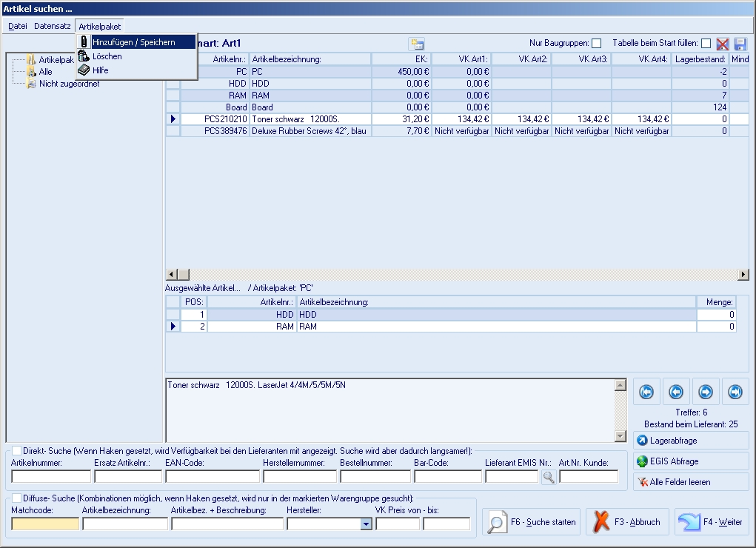The height and width of the screenshot is (548, 756).
Task: Toggle the Tabelle beim Start füllen checkbox
Action: pos(706,44)
